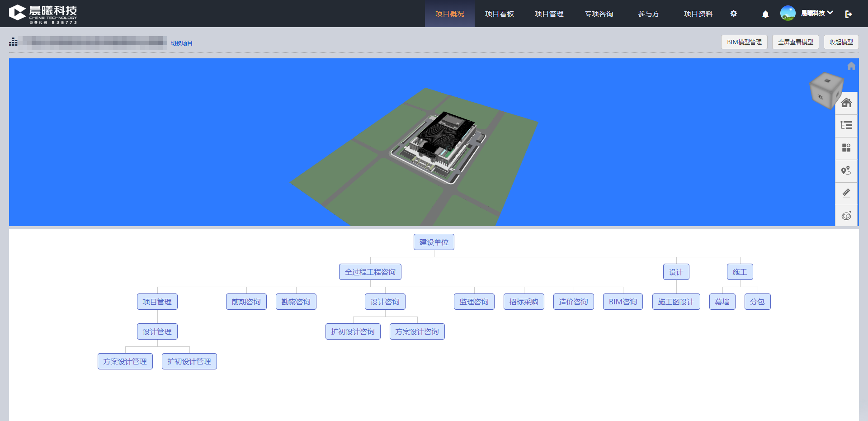This screenshot has width=868, height=421.
Task: Collapse the model with 收起模型 button
Action: (841, 42)
